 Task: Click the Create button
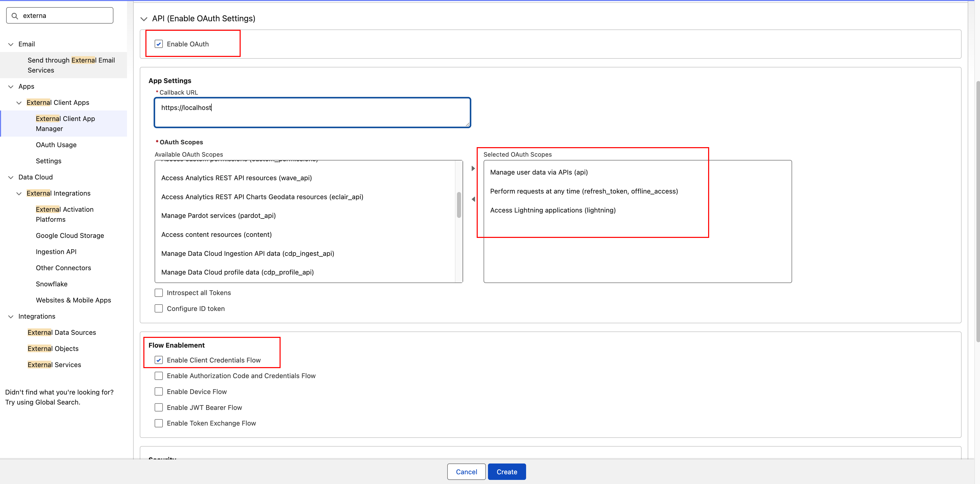point(506,471)
